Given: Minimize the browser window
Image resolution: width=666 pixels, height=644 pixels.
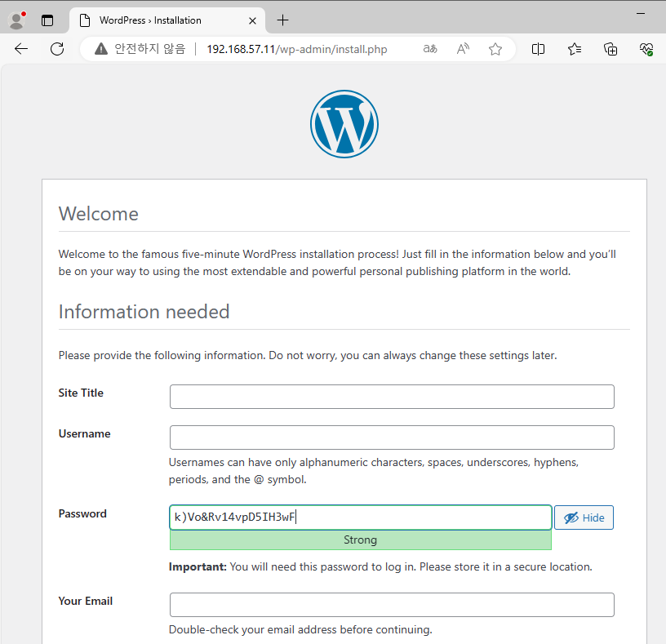Looking at the screenshot, I should point(641,14).
